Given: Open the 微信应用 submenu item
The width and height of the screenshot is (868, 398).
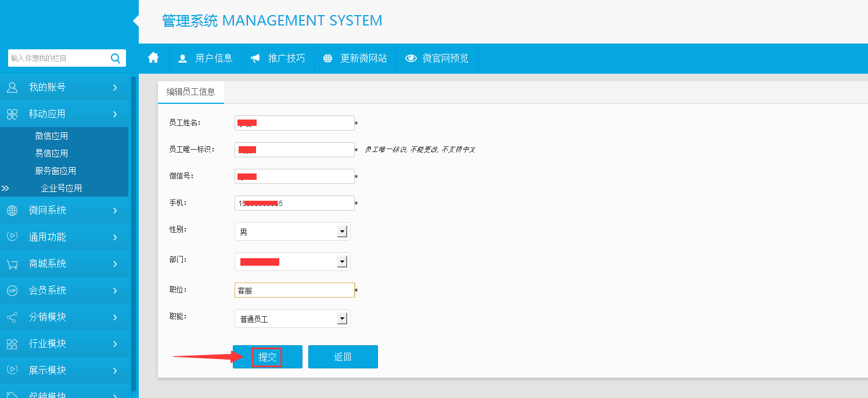Looking at the screenshot, I should click(52, 136).
